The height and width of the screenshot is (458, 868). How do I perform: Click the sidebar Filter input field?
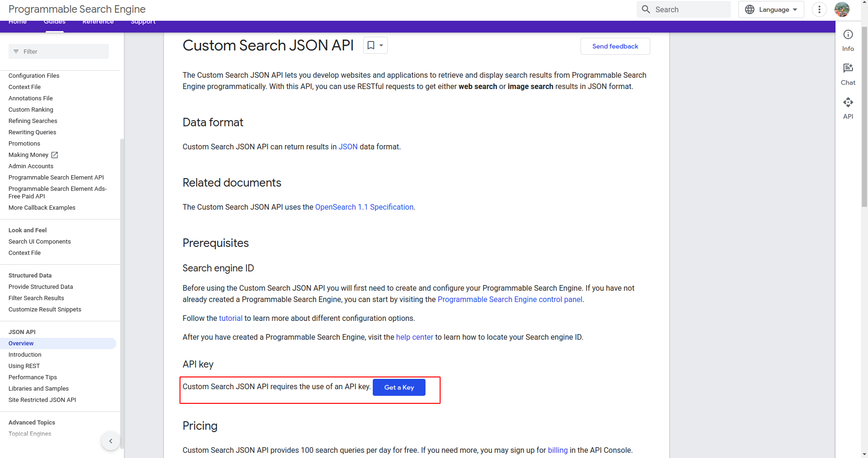[x=58, y=51]
